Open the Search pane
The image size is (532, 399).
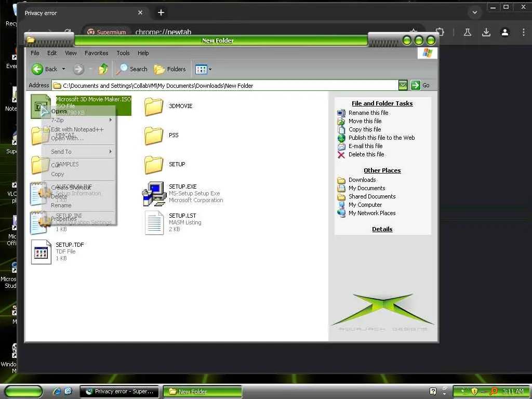coord(132,69)
